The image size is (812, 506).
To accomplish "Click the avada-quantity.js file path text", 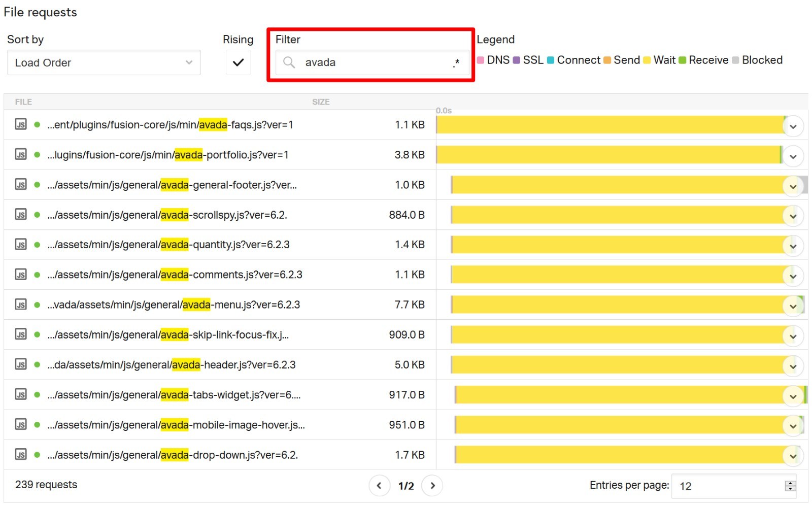I will (x=168, y=245).
